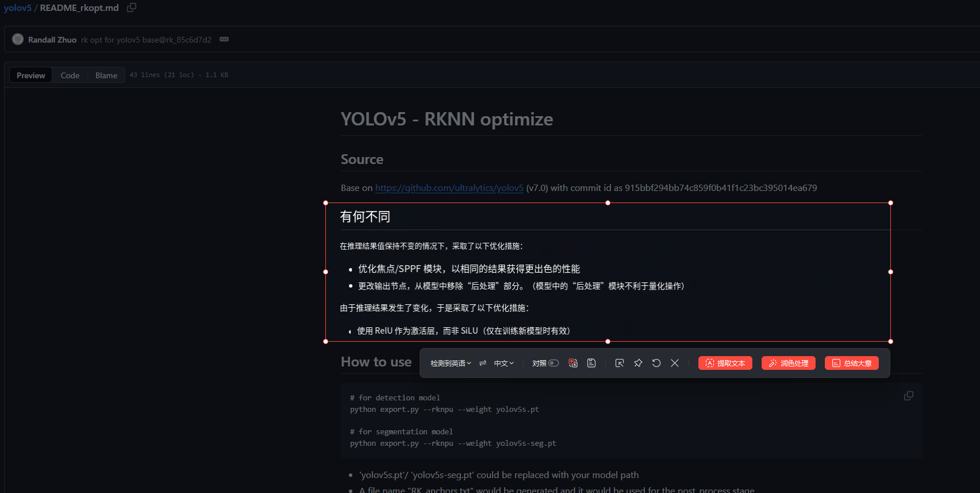Click the bullet '优化焦点/SPPF 模块' line
The image size is (980, 493).
point(469,269)
